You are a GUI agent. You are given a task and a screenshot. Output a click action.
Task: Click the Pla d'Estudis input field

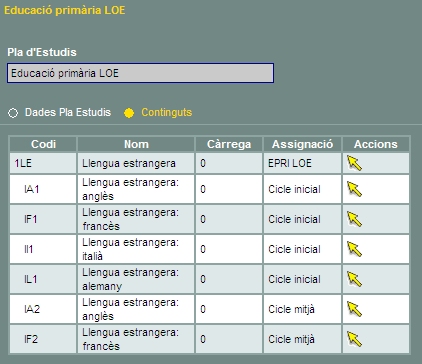tap(140, 73)
